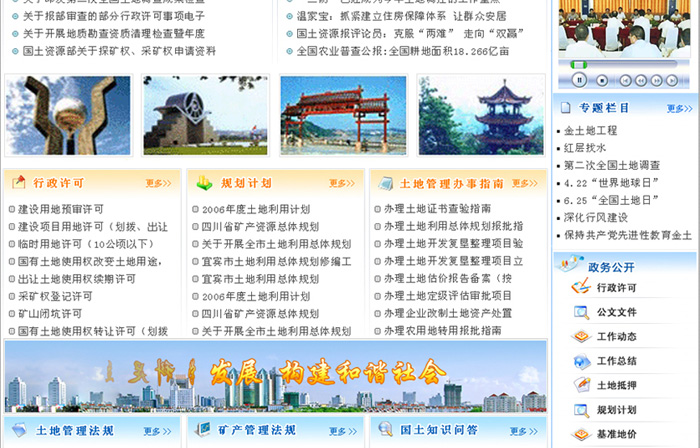Click the 矿产管理法规 monitor icon
This screenshot has height=448, width=700.
coord(203,429)
